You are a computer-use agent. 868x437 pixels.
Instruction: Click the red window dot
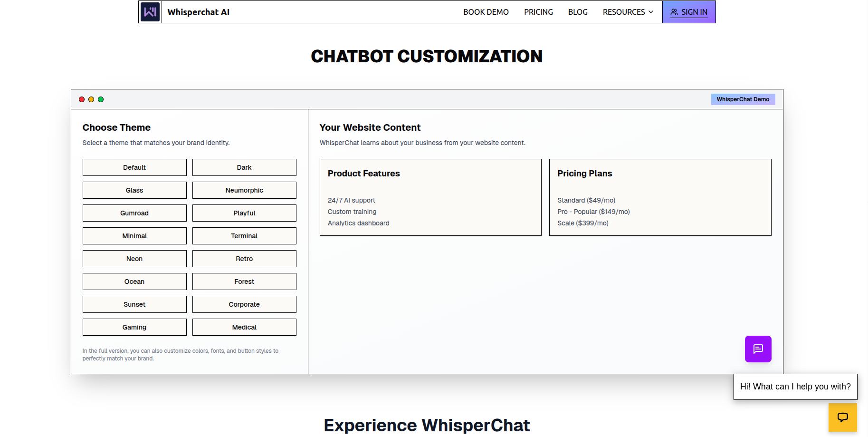point(82,99)
